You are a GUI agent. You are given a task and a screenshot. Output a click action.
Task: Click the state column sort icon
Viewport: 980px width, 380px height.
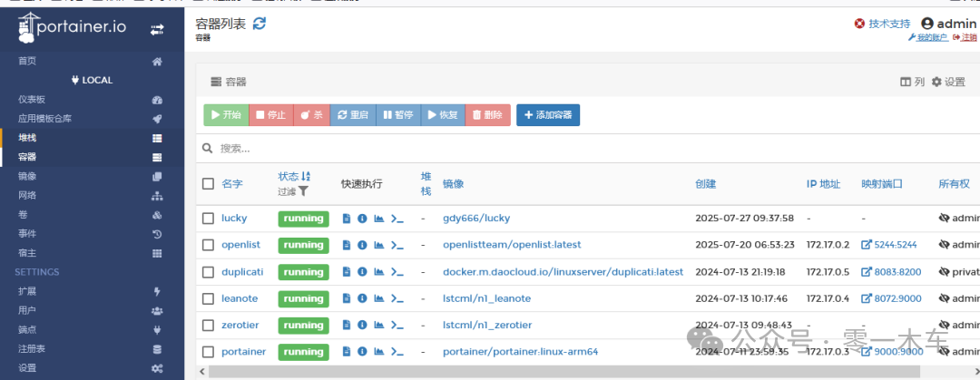(x=306, y=176)
